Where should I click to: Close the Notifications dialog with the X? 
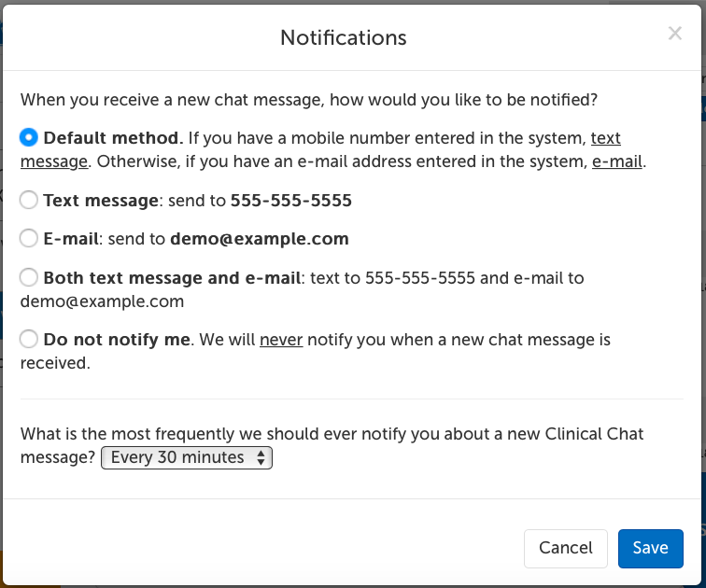coord(674,35)
